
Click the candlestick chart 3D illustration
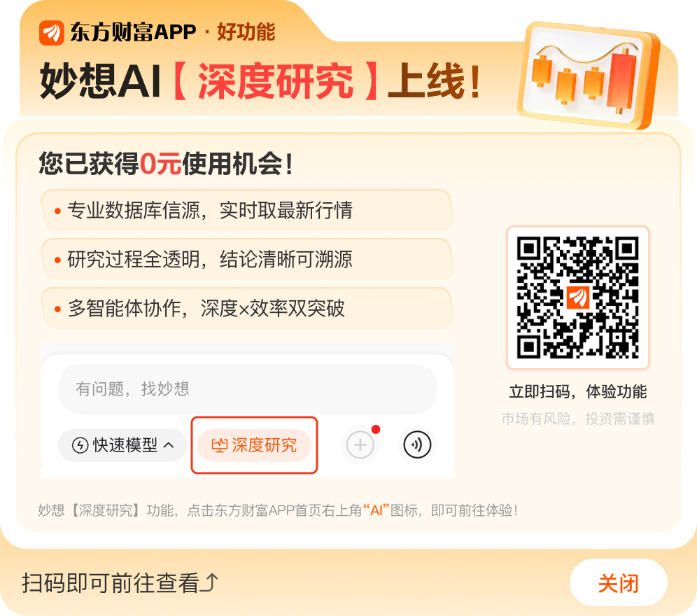[589, 75]
